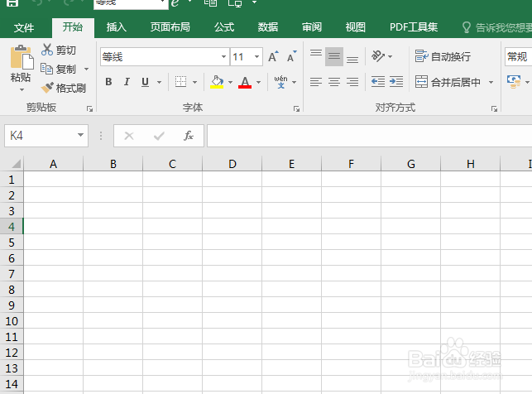532x394 pixels.
Task: Decrease indent icon
Action: click(377, 82)
